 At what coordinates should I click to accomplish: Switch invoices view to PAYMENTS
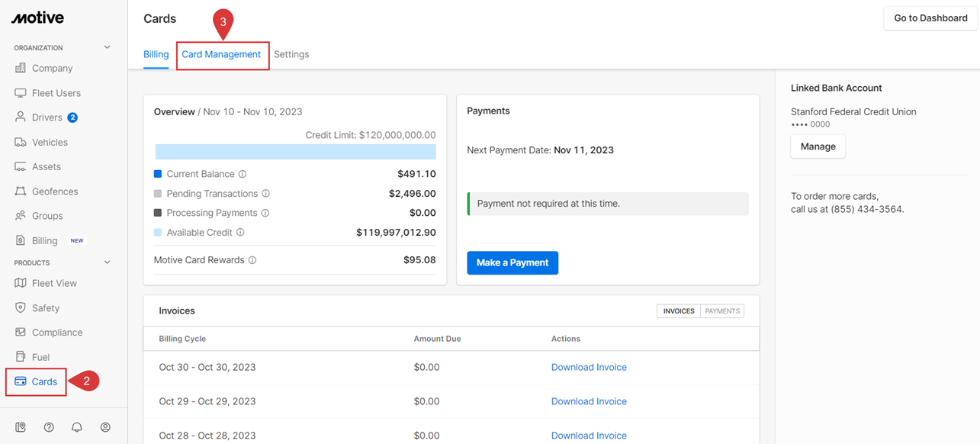pyautogui.click(x=721, y=311)
